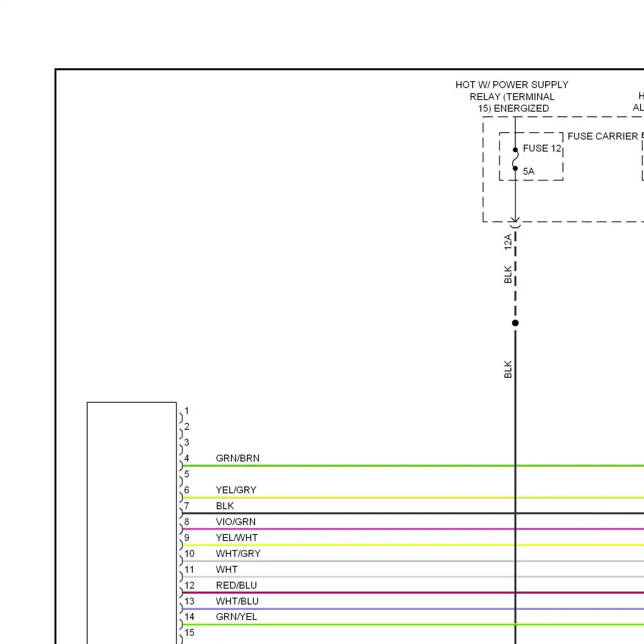The image size is (644, 644).
Task: Click pin number 14
Action: click(189, 617)
